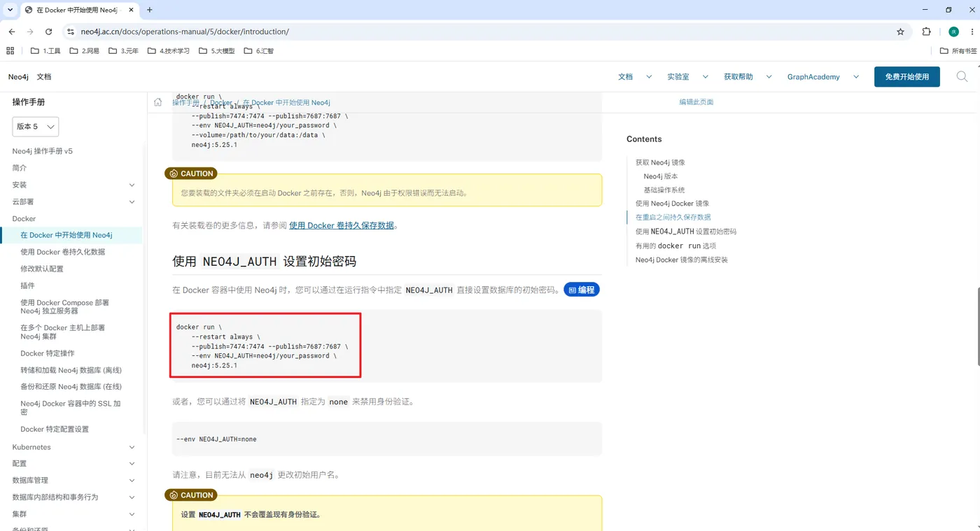The image size is (980, 531).
Task: Click the 编辑此页面 link
Action: click(x=696, y=102)
